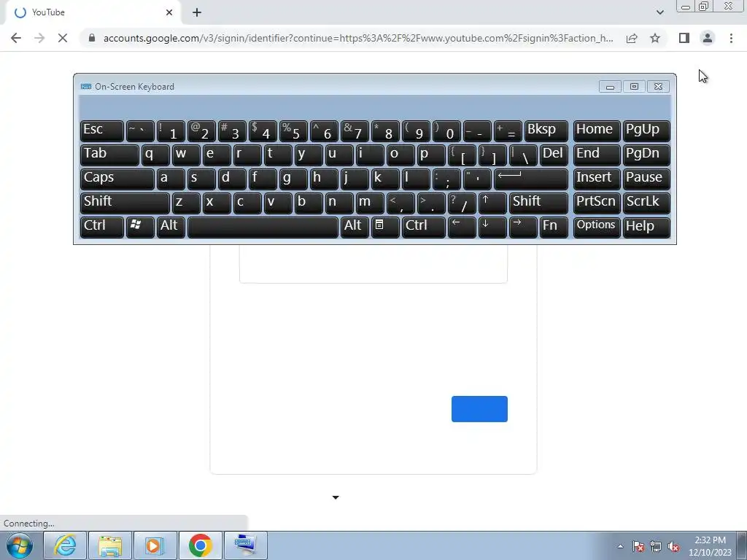Switch to Chrome in taskbar
The height and width of the screenshot is (560, 747).
point(200,545)
